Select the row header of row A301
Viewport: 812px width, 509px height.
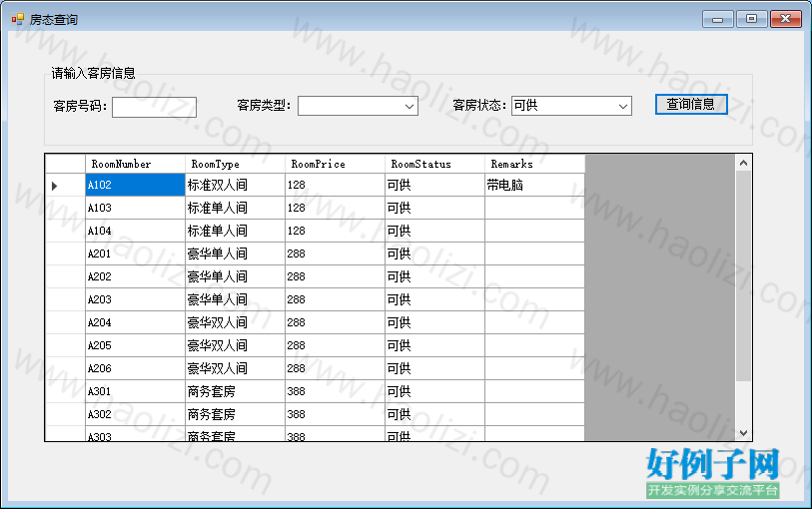coord(65,391)
